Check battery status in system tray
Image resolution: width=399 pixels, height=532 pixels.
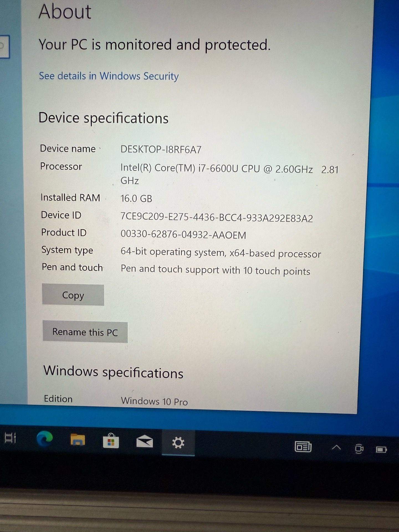click(381, 449)
